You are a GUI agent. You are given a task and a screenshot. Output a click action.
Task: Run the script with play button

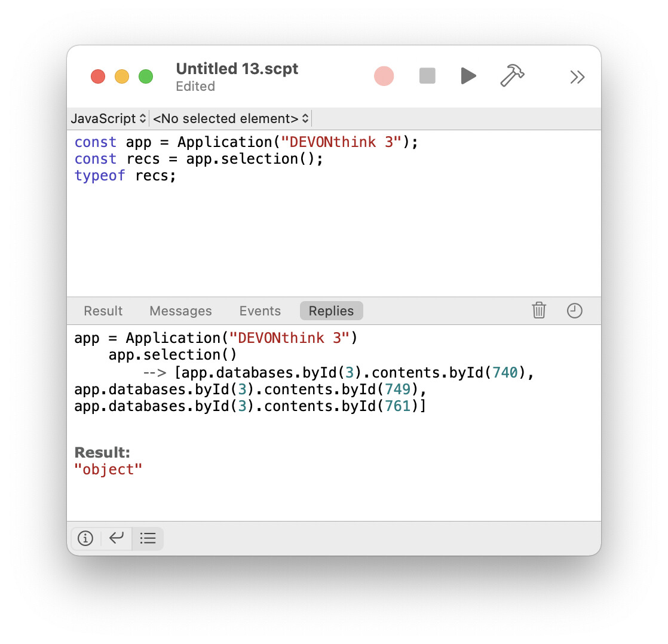[468, 76]
